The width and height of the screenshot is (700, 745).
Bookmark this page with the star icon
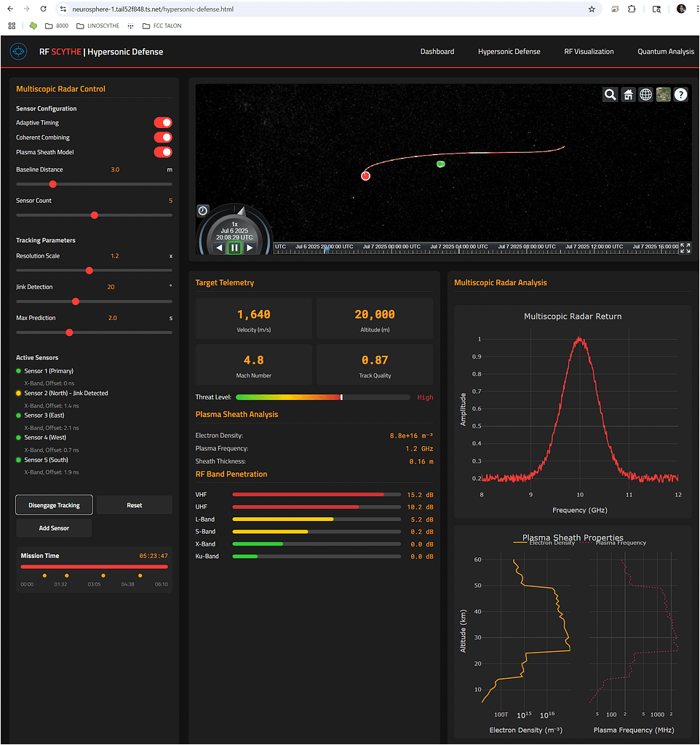click(x=592, y=9)
